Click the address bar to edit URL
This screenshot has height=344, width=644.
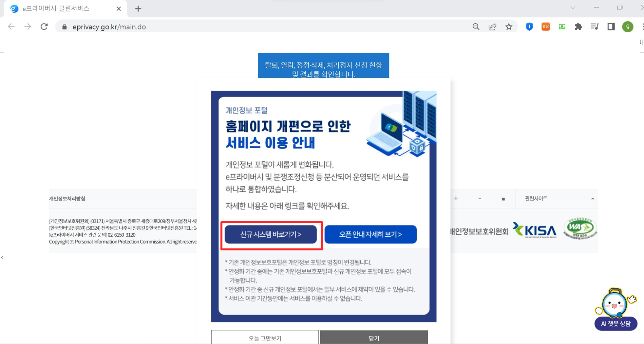coord(229,27)
